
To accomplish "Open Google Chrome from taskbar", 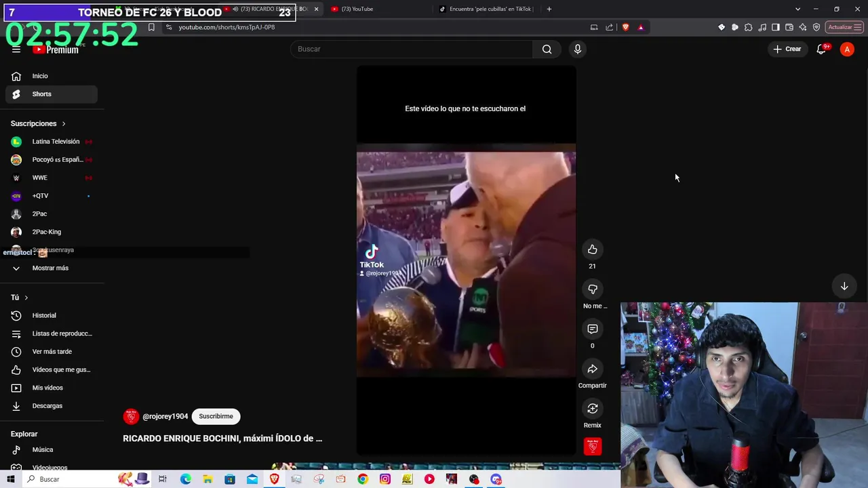I will [363, 479].
